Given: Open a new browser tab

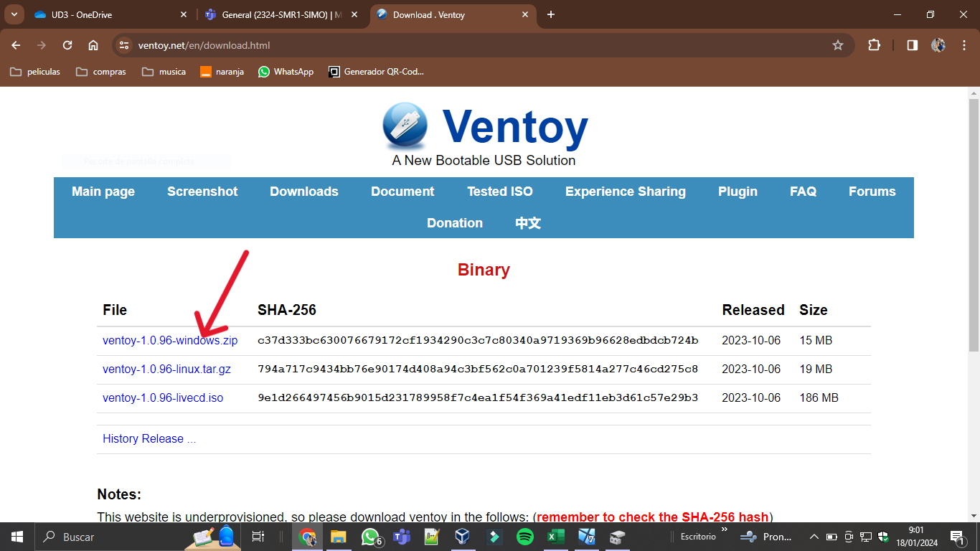Looking at the screenshot, I should point(551,14).
